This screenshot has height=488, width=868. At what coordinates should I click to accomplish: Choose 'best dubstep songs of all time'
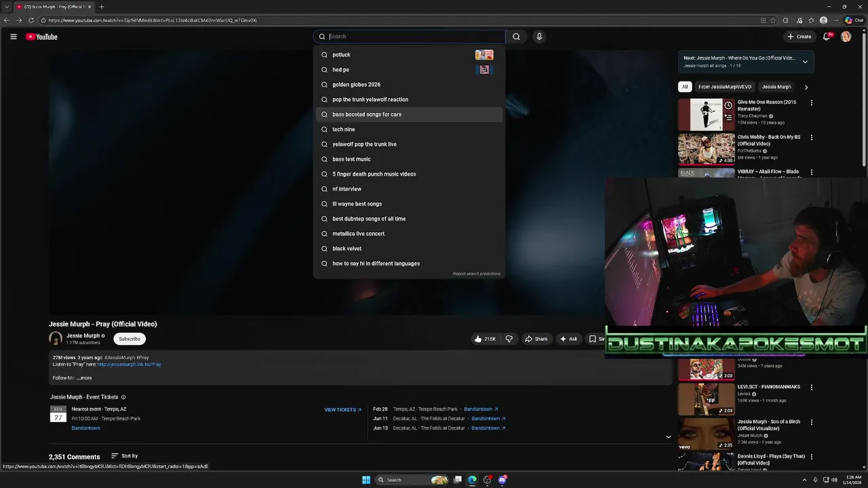[409, 219]
